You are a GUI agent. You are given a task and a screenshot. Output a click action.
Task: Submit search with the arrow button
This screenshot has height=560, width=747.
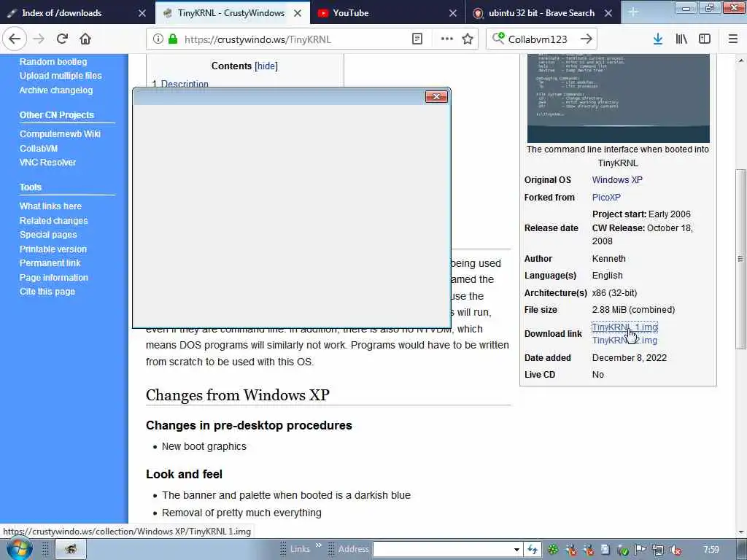click(587, 39)
